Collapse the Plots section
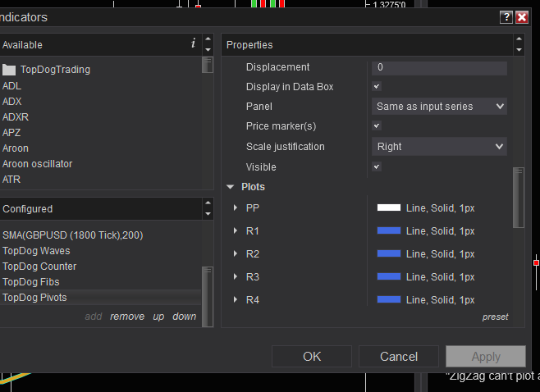Image resolution: width=540 pixels, height=392 pixels. pyautogui.click(x=231, y=187)
